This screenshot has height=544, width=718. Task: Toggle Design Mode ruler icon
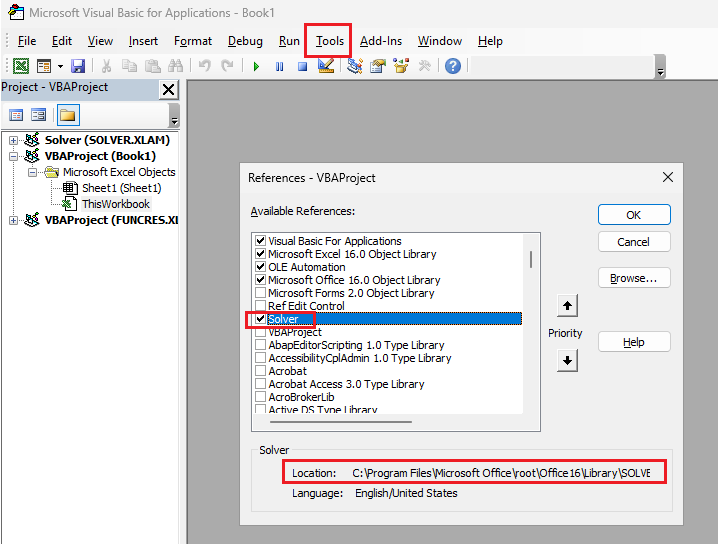click(x=326, y=66)
